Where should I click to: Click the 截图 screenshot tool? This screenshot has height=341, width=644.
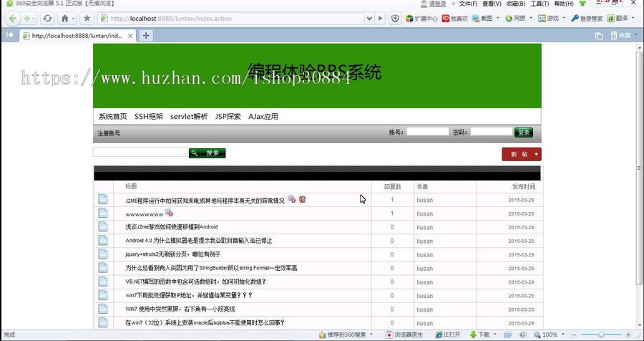(482, 19)
